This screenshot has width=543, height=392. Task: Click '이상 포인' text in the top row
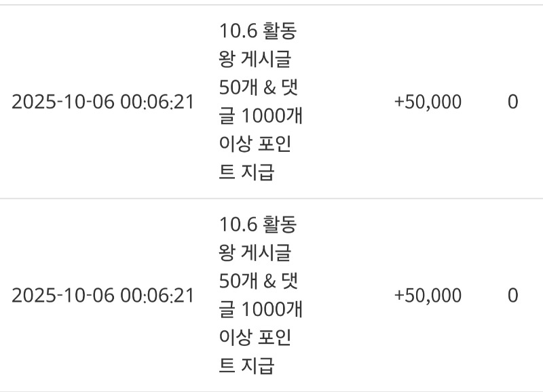click(256, 145)
